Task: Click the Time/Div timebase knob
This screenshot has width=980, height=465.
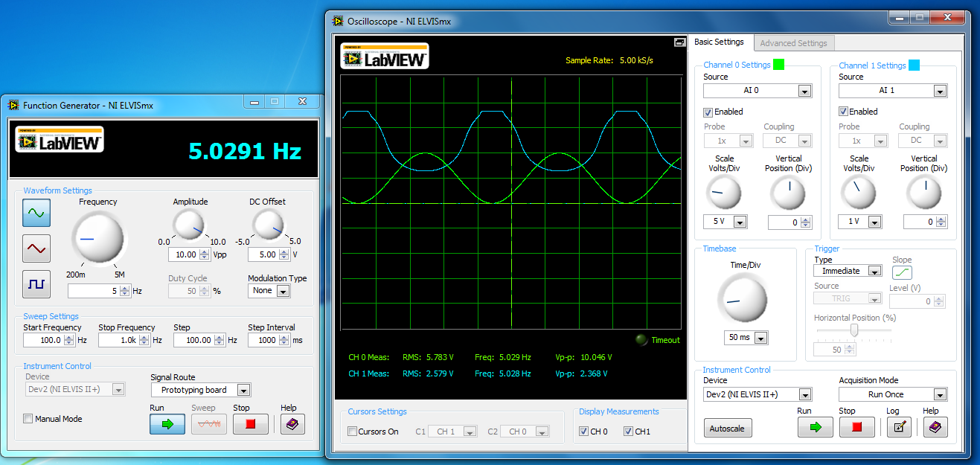Action: [742, 299]
